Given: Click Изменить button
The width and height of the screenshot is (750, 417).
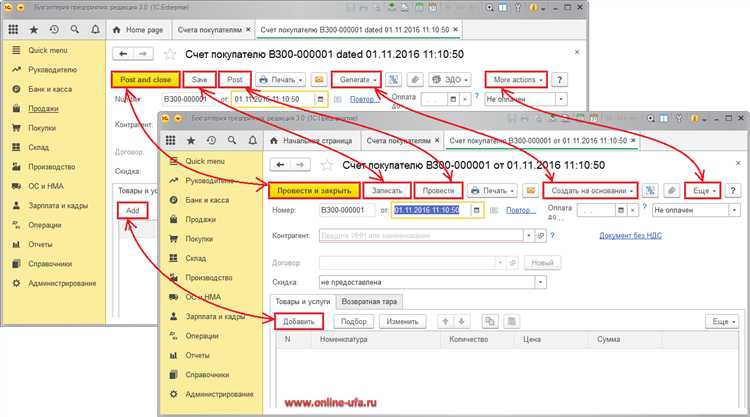Looking at the screenshot, I should coord(402,321).
